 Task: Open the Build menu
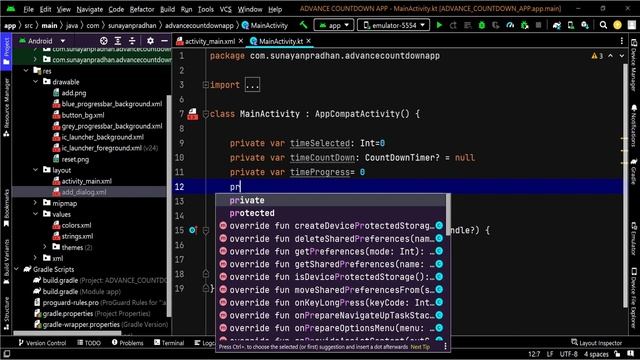(x=167, y=9)
